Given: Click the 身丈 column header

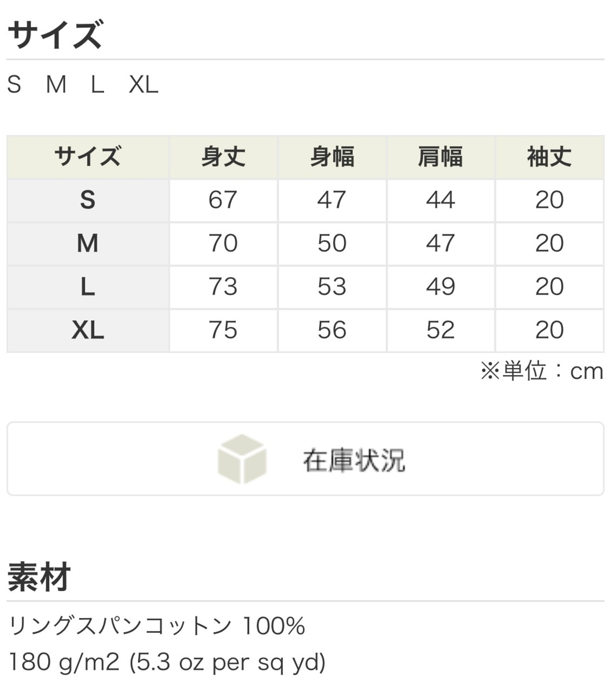Looking at the screenshot, I should tap(223, 157).
